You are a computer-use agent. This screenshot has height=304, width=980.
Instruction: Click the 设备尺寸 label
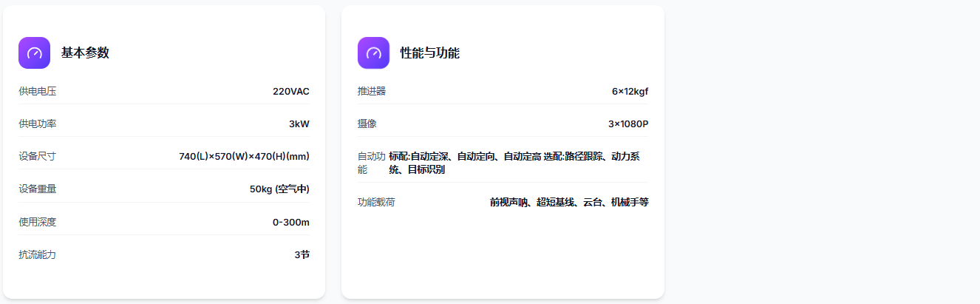[x=38, y=156]
